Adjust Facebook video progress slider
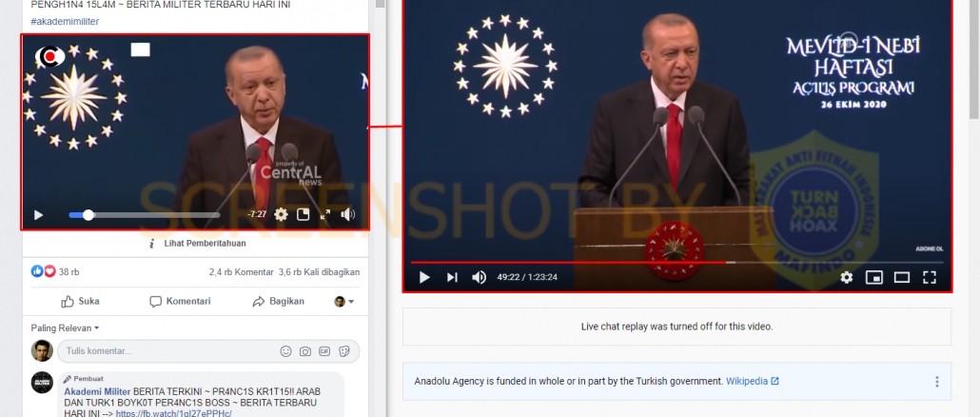This screenshot has width=980, height=417. pyautogui.click(x=145, y=215)
